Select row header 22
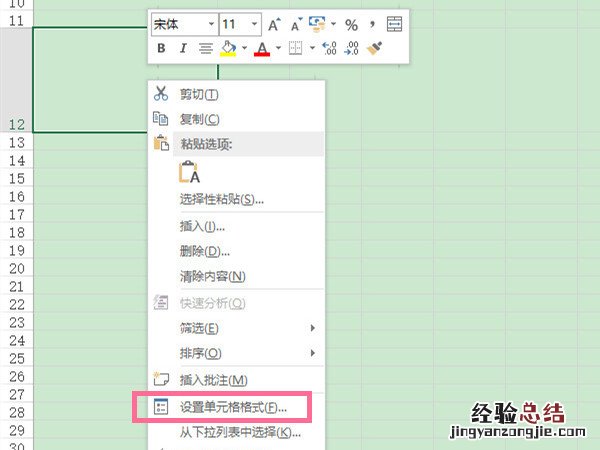The width and height of the screenshot is (600, 450). 16,304
